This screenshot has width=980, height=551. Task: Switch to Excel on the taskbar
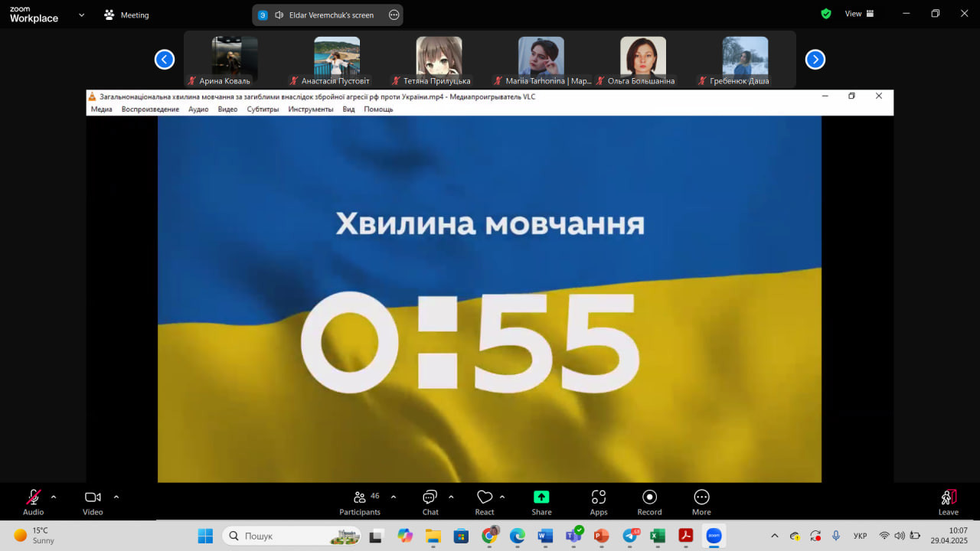658,536
